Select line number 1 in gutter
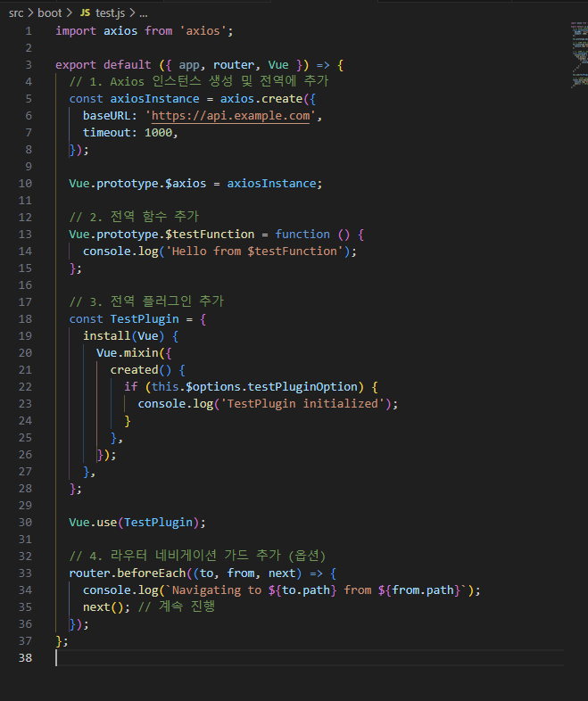Screen dimensions: 588x701 (x=29, y=31)
